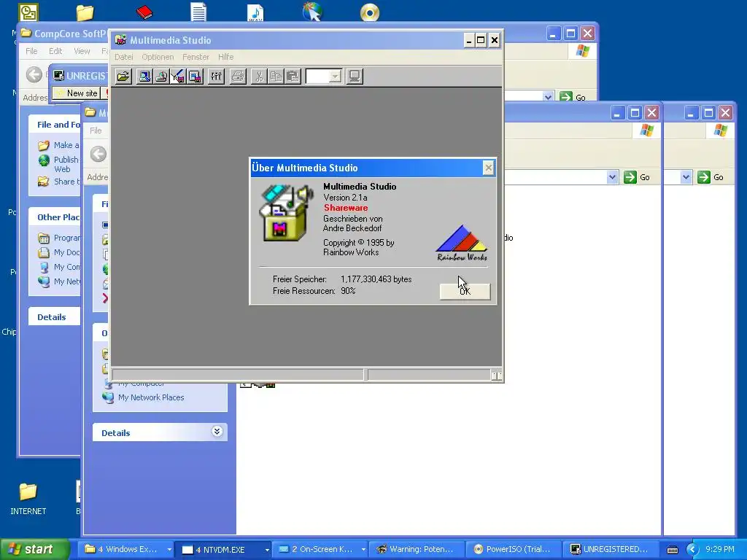This screenshot has width=747, height=560.
Task: Expand hidden tray icons arrow
Action: pos(692,550)
